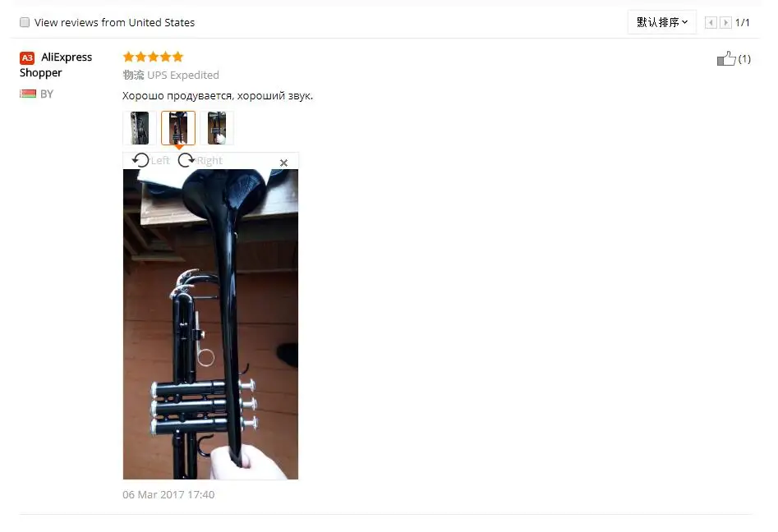778x532 pixels.
Task: Click the A3 buyer level badge
Action: point(27,58)
